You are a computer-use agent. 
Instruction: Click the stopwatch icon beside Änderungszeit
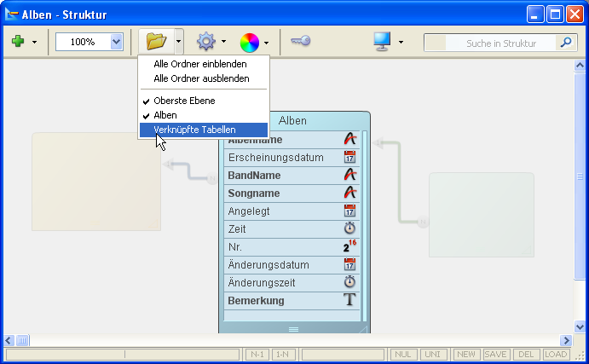(349, 281)
